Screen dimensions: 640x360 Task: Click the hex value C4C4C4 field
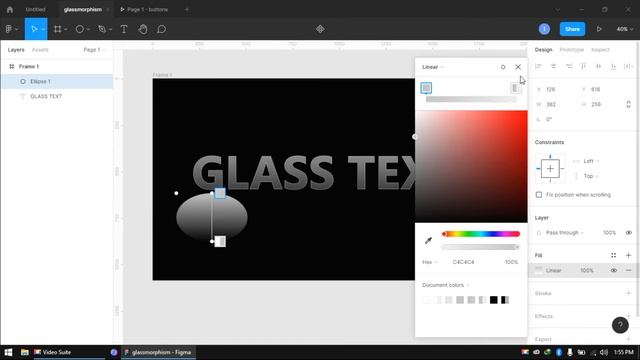[464, 262]
